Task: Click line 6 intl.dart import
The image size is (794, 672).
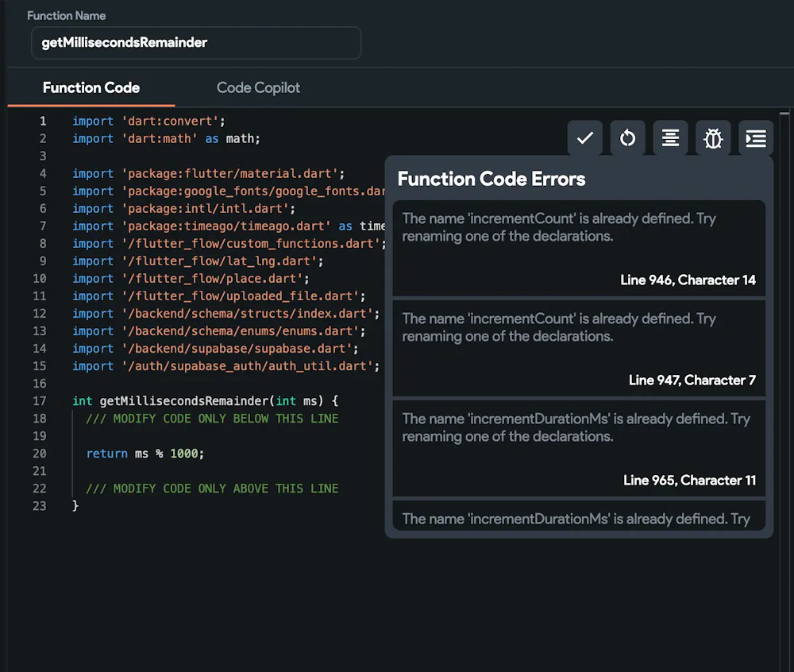Action: click(183, 209)
